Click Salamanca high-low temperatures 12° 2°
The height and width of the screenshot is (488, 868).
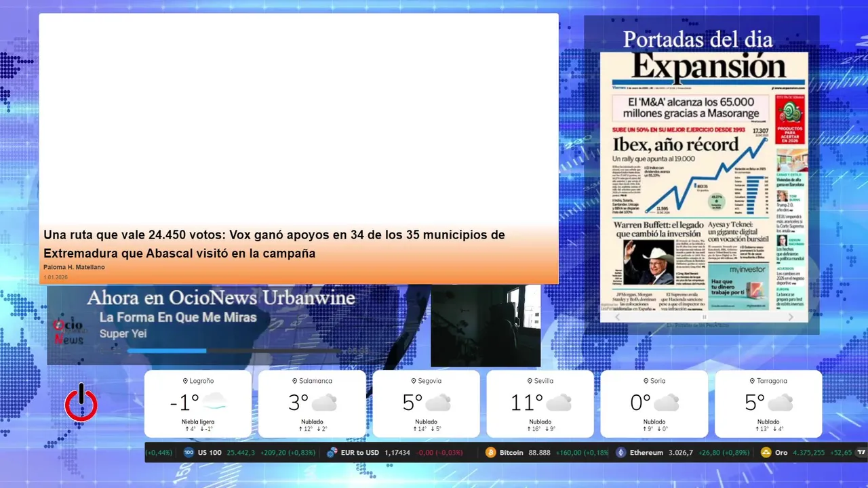pos(313,429)
